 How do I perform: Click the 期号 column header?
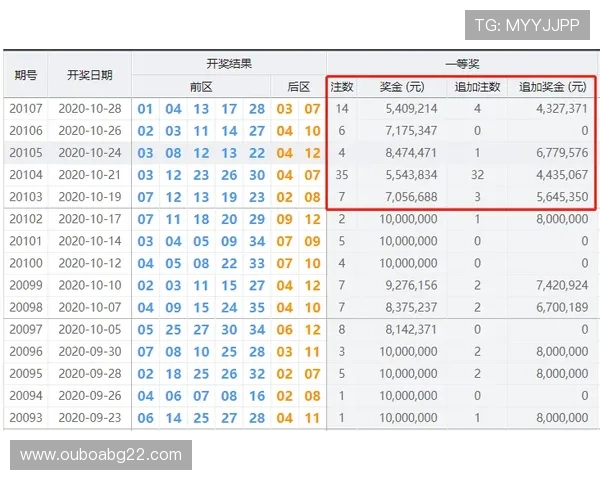pos(26,75)
